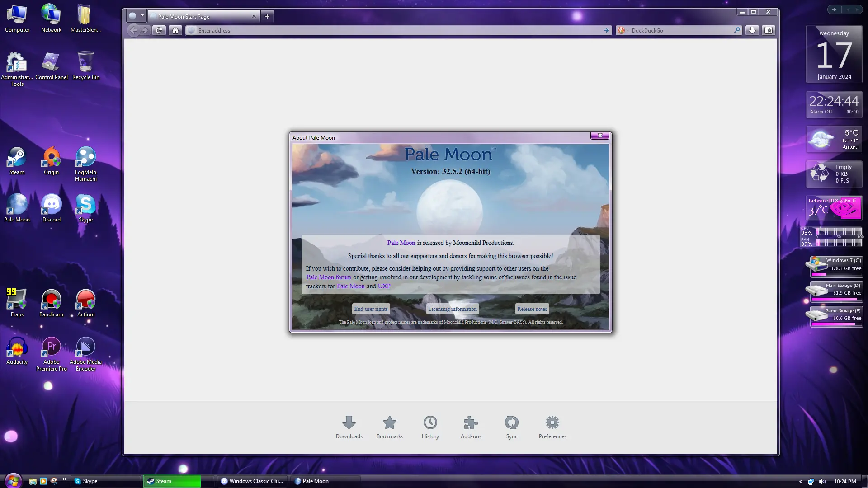This screenshot has height=488, width=868.
Task: Click the weather gadget for Ankara
Action: click(x=834, y=139)
